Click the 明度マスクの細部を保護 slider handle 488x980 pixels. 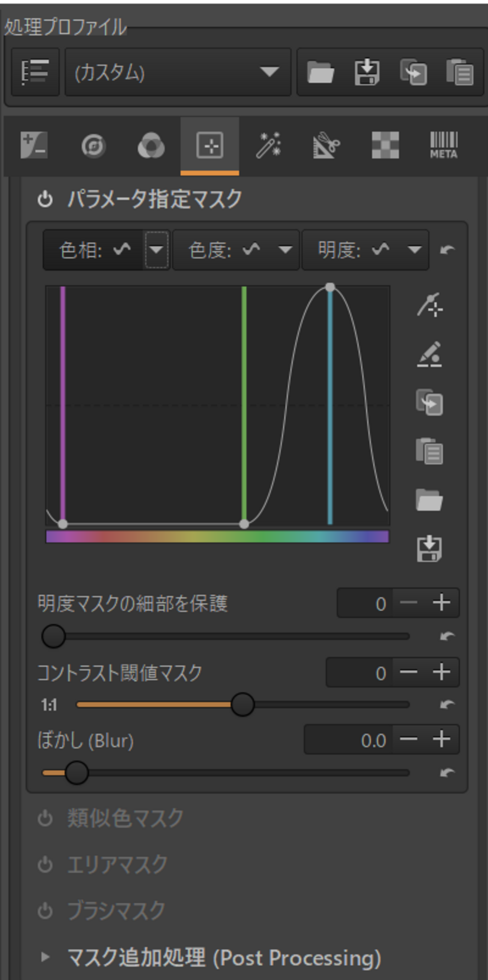point(54,636)
